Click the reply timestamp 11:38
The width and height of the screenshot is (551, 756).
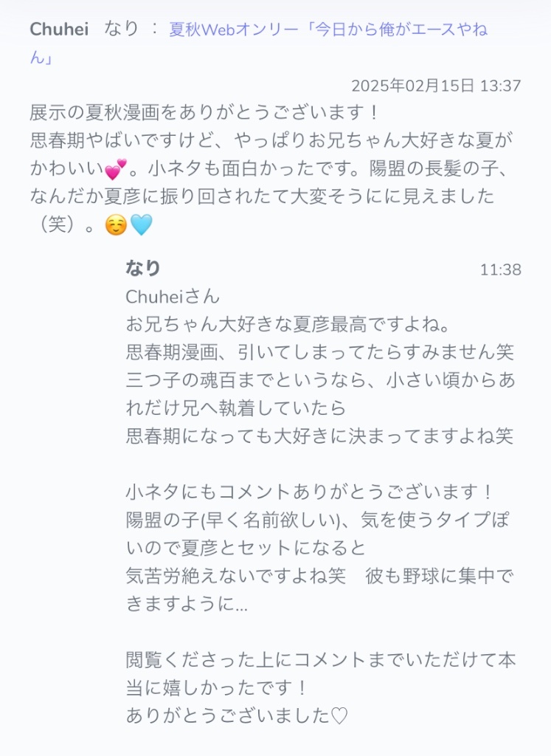point(500,269)
